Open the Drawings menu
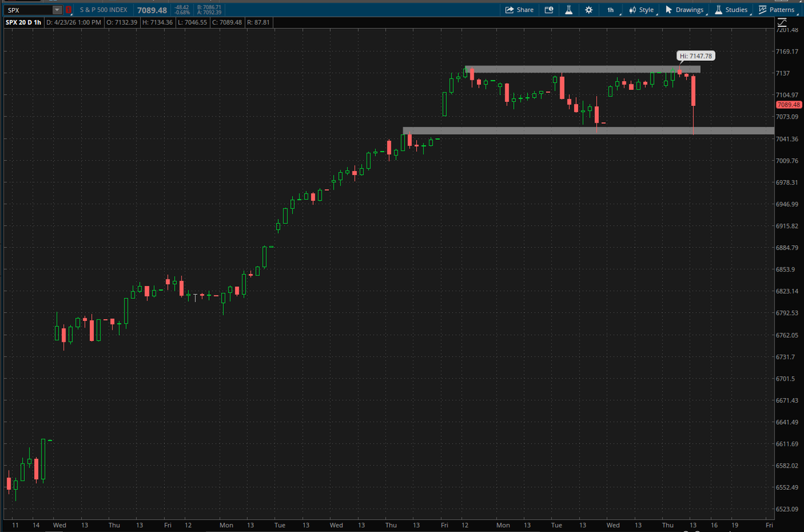Screen dimensions: 804x532 [684, 10]
